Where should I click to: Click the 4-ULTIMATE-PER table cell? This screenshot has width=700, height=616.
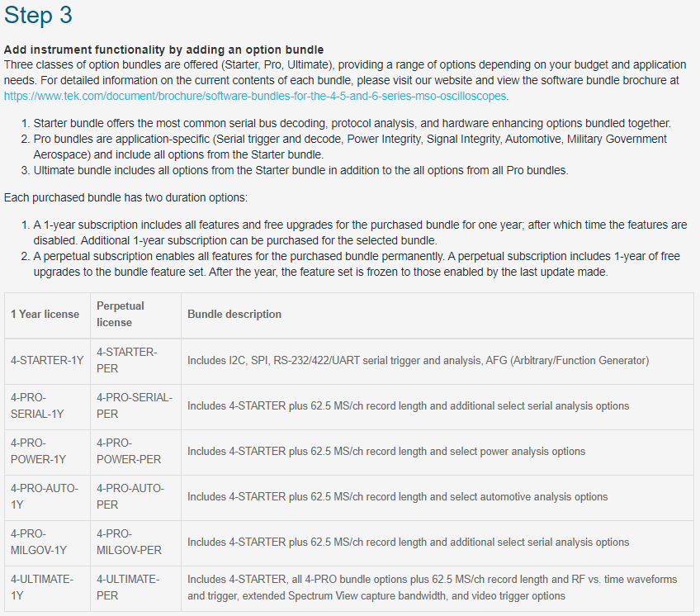tap(135, 588)
